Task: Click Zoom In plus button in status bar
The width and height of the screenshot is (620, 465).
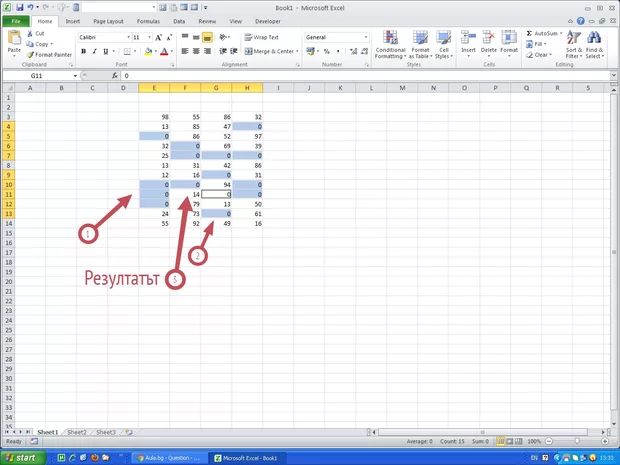Action: tap(605, 441)
